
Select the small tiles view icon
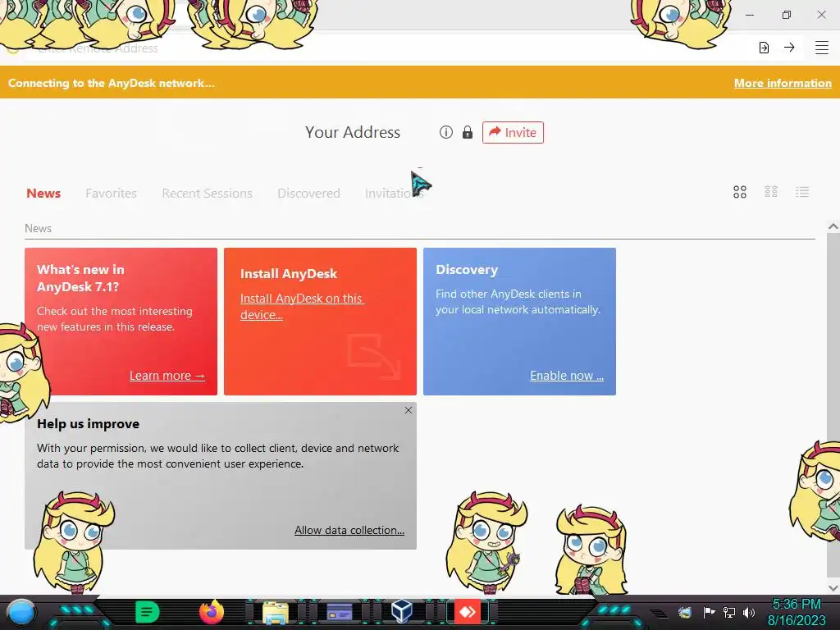coord(771,192)
